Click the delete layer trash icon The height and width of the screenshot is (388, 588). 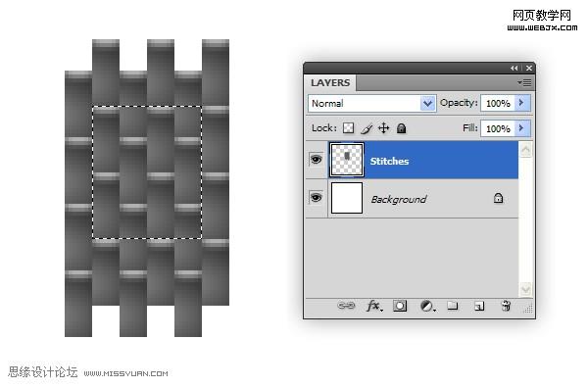click(x=506, y=306)
